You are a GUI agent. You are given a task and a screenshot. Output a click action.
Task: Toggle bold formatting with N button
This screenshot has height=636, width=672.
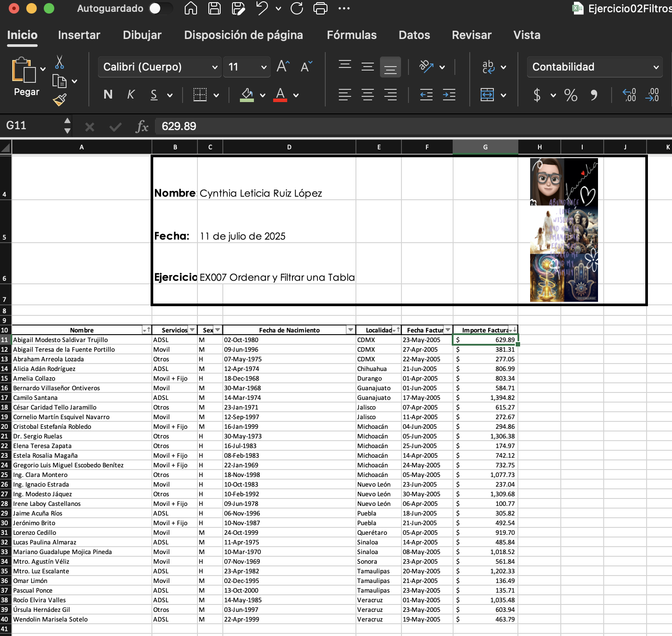point(108,95)
